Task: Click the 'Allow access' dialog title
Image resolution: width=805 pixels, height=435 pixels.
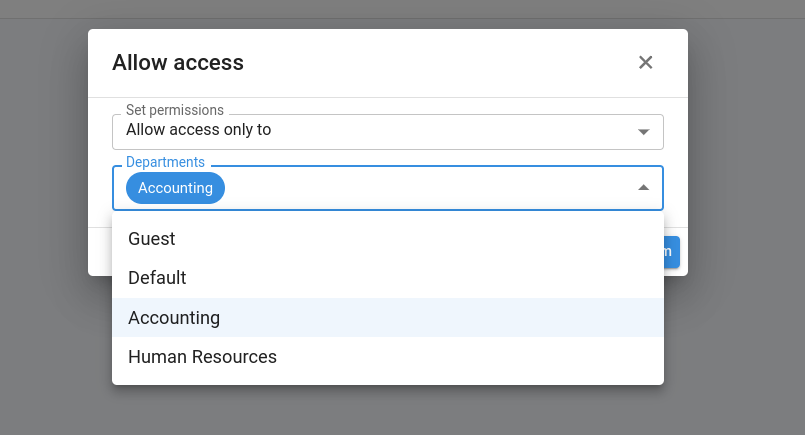Action: (178, 63)
